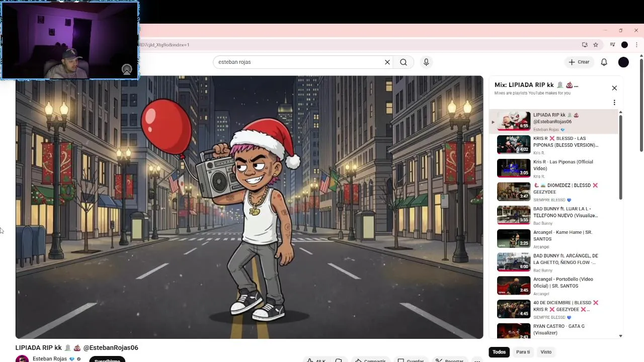Click the Recortar clip button

click(450, 360)
